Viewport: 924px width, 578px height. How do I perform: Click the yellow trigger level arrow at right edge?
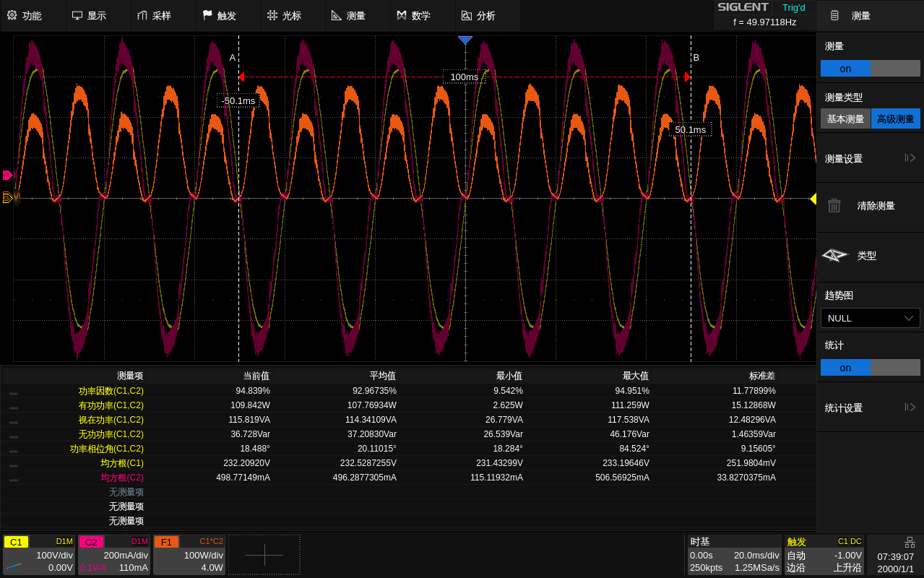(813, 199)
